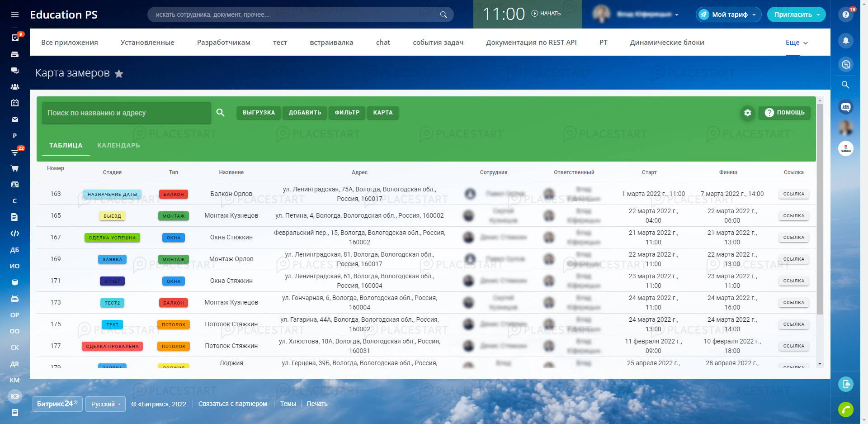The image size is (868, 424).
Task: Expand the Еще menu dropdown
Action: tap(796, 43)
